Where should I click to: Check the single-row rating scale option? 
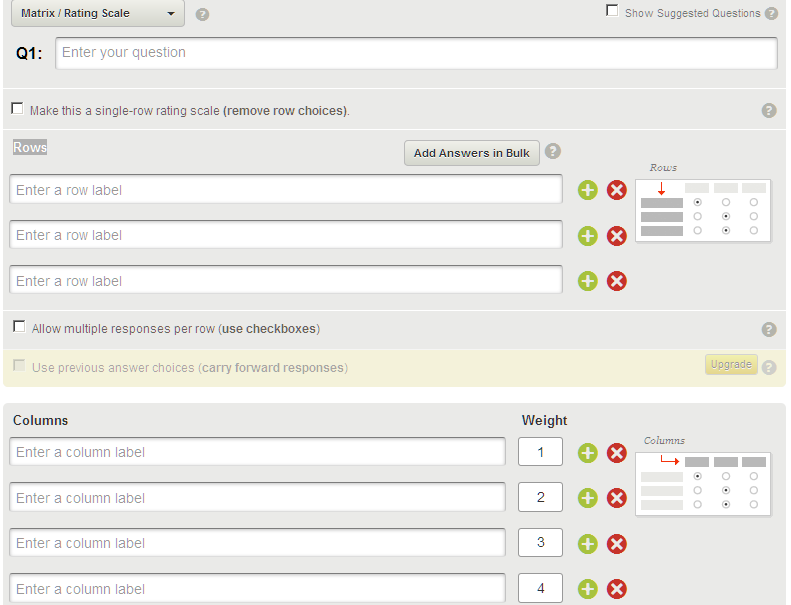coord(17,109)
